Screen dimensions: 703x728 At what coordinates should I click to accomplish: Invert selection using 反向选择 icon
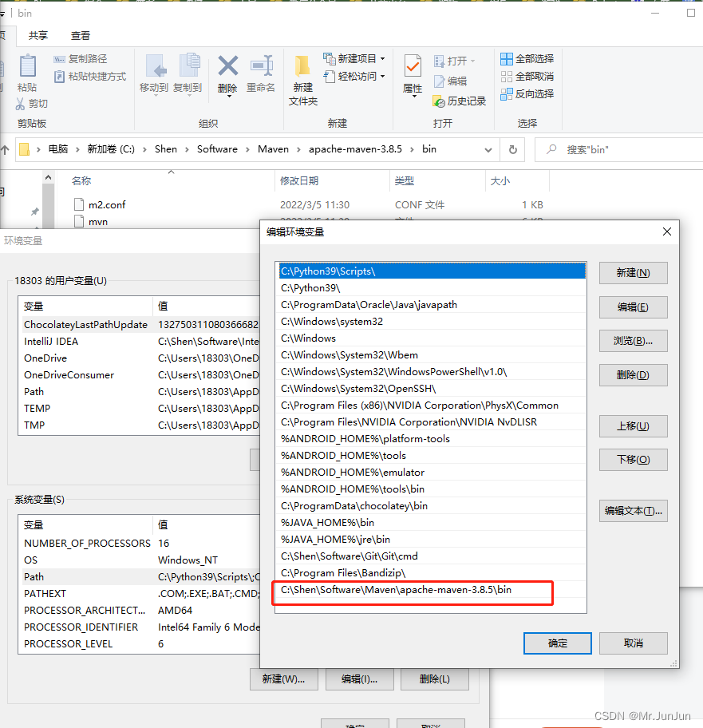(x=508, y=94)
